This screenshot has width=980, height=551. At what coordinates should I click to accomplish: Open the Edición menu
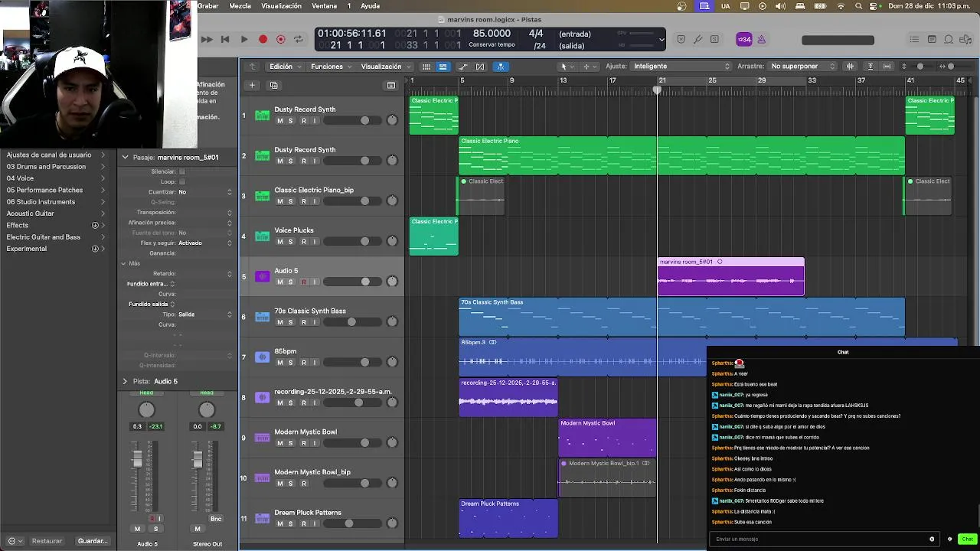(x=285, y=67)
